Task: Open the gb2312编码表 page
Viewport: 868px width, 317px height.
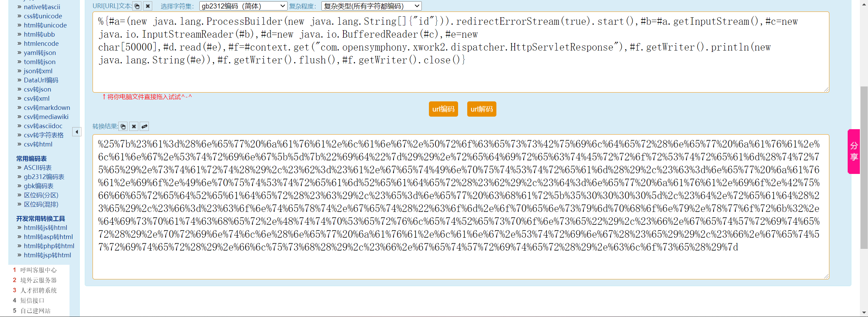Action: [44, 177]
